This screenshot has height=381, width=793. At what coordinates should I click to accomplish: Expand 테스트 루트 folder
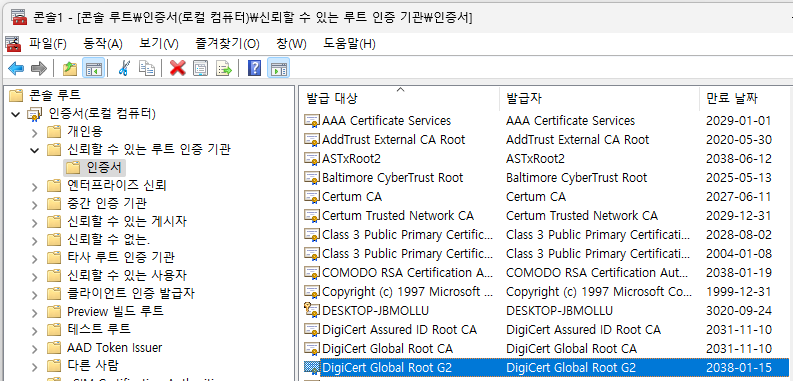(x=34, y=331)
